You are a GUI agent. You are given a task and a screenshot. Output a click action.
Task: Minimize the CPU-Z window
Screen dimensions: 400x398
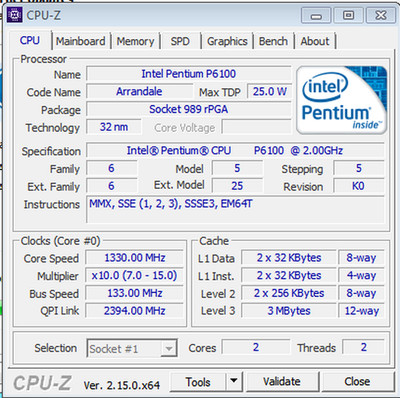(316, 15)
